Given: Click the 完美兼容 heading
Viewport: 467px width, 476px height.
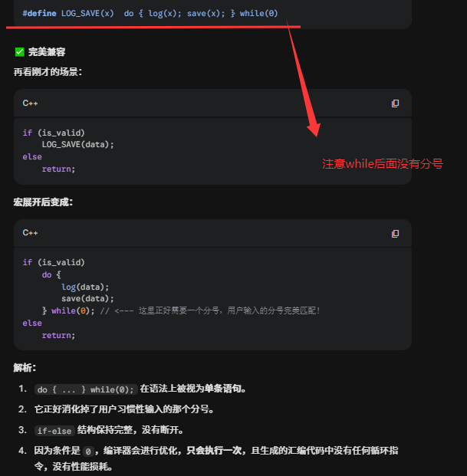Looking at the screenshot, I should click(x=47, y=52).
